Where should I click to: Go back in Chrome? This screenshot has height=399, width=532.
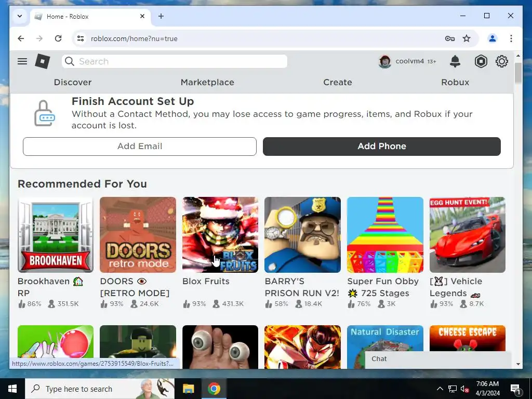(x=21, y=38)
